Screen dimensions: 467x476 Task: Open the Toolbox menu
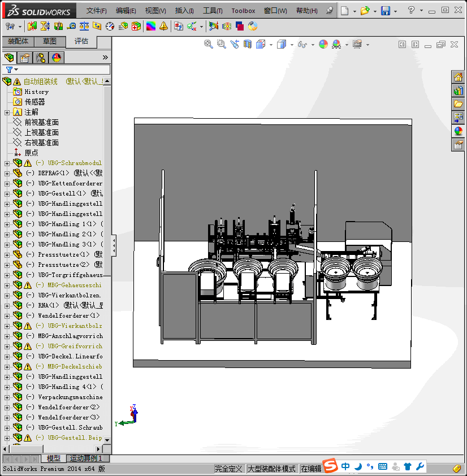pyautogui.click(x=243, y=11)
